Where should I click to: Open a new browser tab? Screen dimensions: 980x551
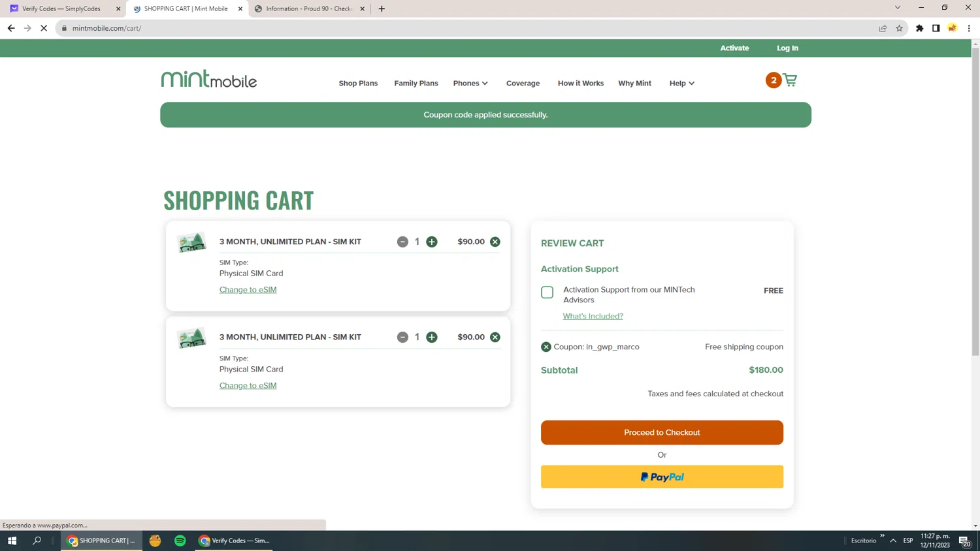(x=382, y=8)
